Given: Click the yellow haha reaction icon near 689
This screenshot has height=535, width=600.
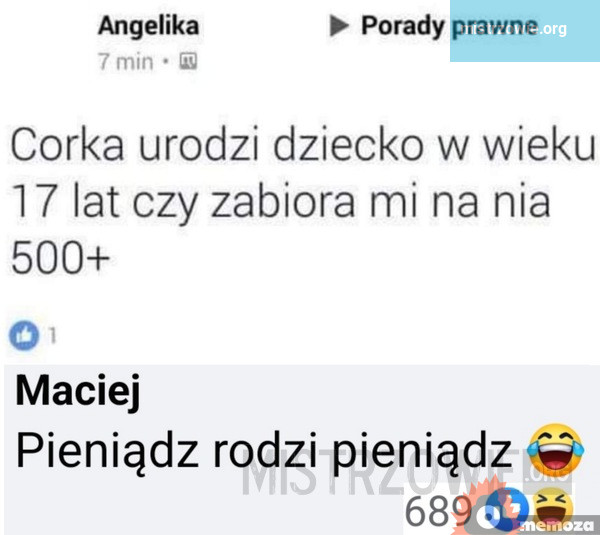Looking at the screenshot, I should click(x=553, y=508).
